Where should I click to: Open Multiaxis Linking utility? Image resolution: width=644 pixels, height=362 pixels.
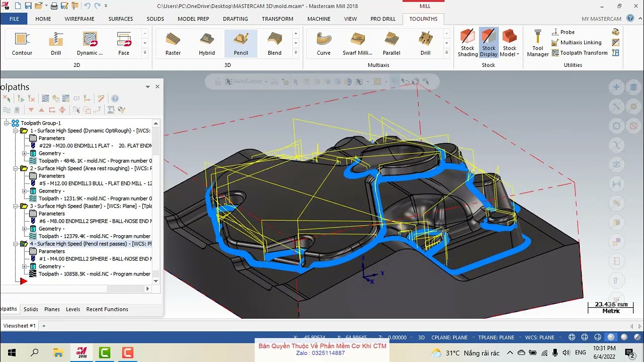tap(577, 43)
